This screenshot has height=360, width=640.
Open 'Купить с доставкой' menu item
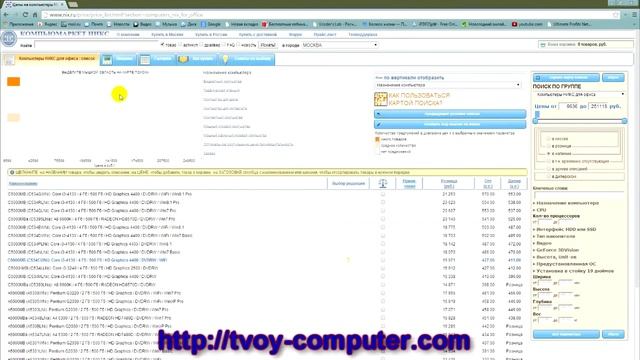pos(258,35)
